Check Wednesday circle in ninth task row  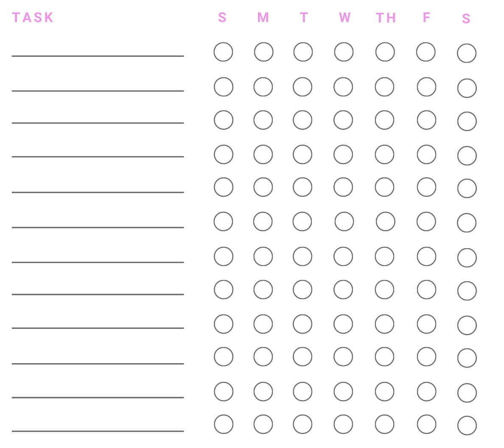[343, 324]
